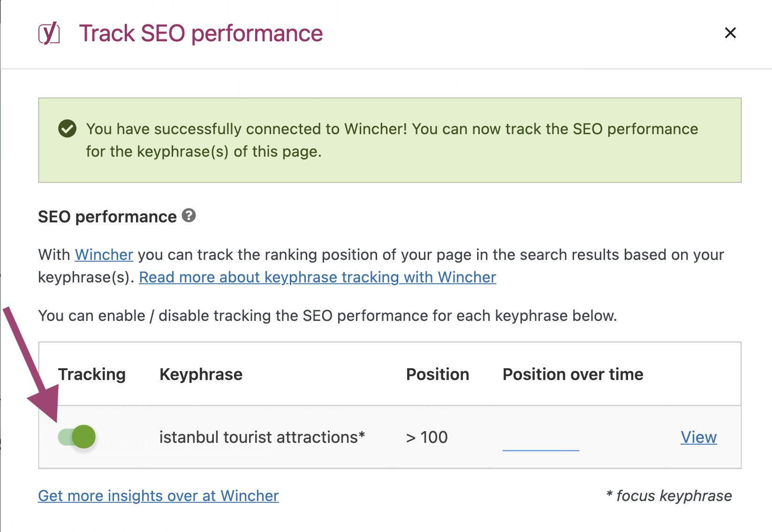
Task: Click the > 100 position value
Action: 427,437
